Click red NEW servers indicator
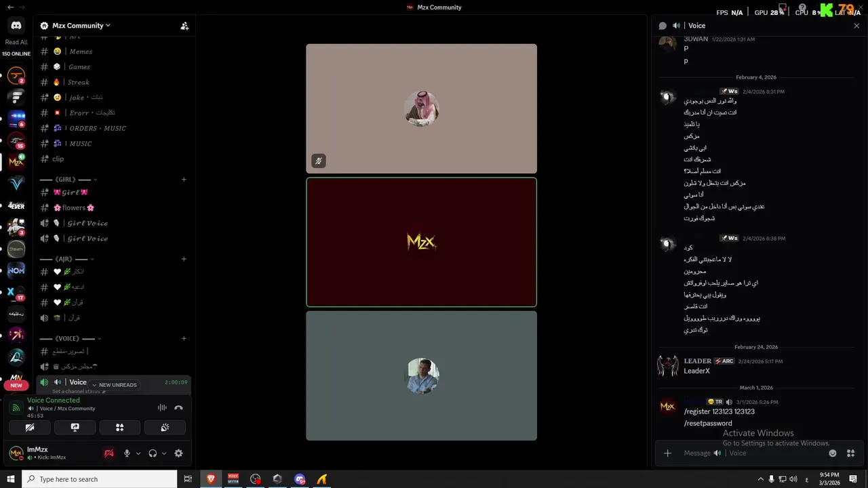The image size is (868, 488). point(16,385)
